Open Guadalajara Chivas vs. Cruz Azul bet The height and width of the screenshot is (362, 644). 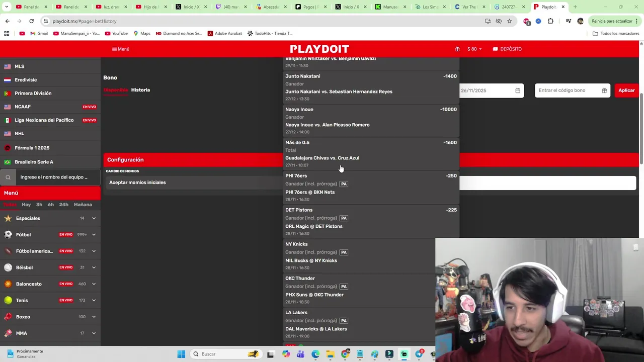coord(371,154)
